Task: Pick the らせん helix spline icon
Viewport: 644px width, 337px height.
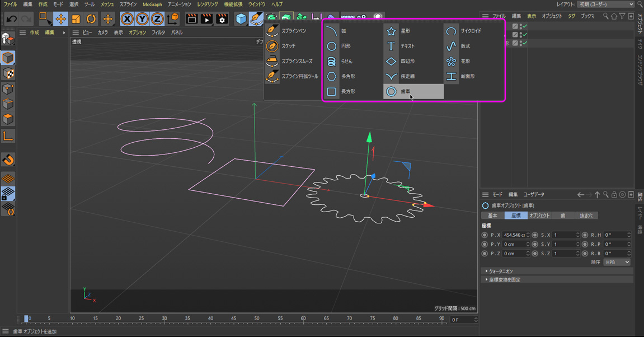Action: tap(332, 62)
